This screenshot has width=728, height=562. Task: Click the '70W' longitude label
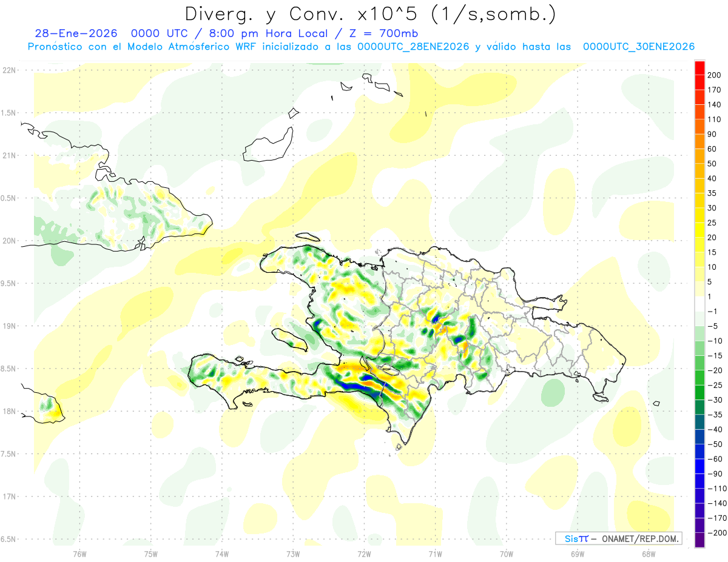click(506, 554)
